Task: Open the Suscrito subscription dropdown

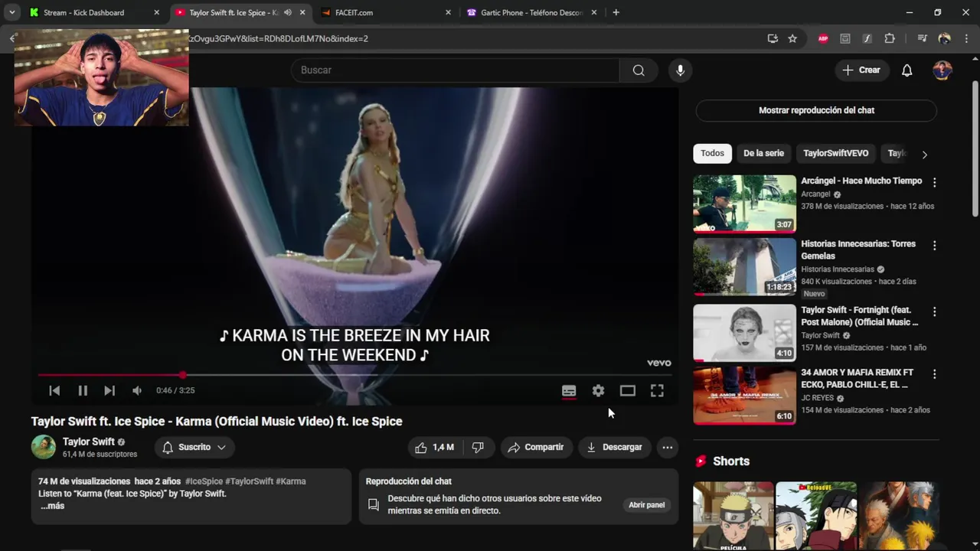Action: [x=194, y=447]
